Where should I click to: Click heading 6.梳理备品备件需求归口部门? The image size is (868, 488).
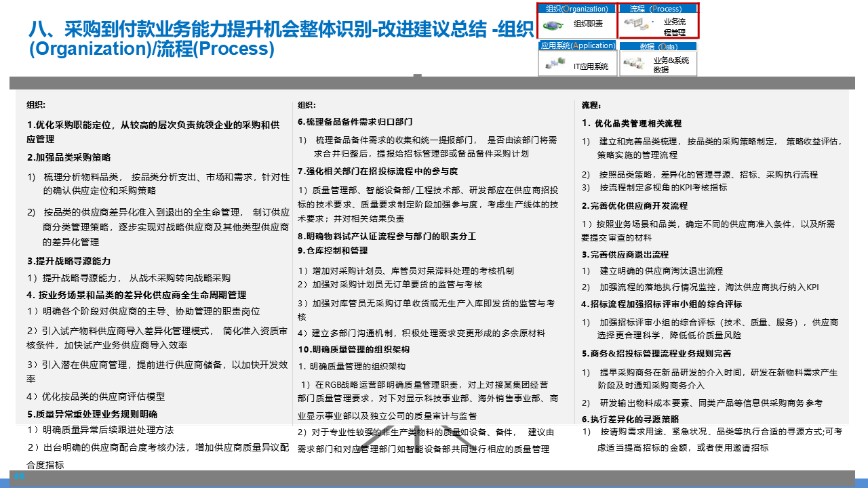coord(355,121)
